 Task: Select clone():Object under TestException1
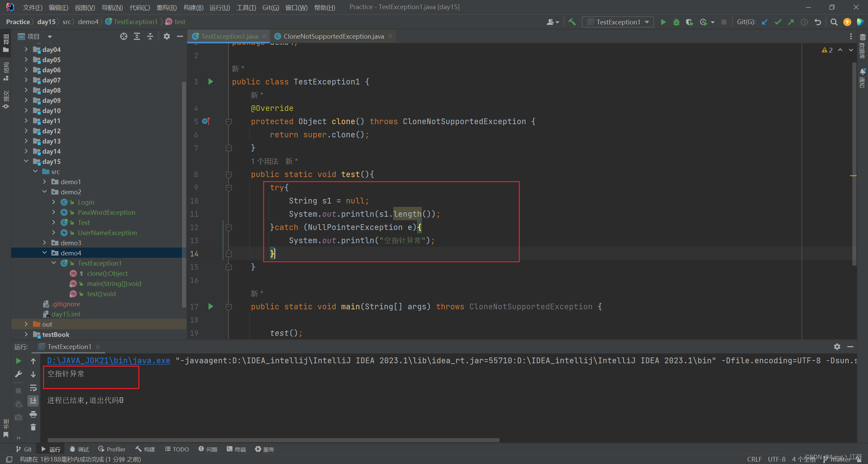107,273
